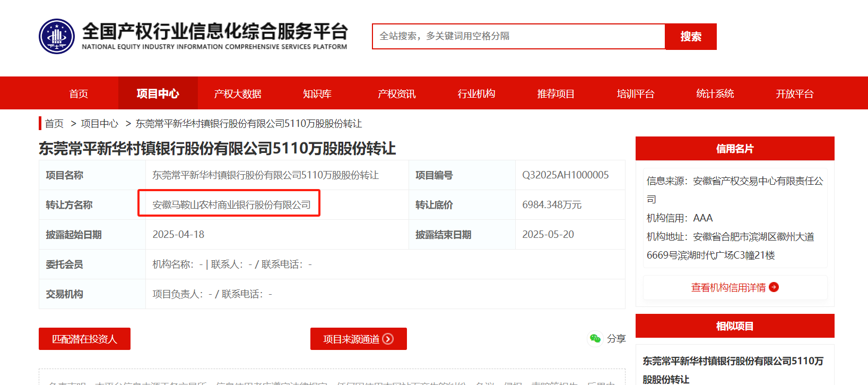This screenshot has width=868, height=385.
Task: Open 统计系统 nav item
Action: (715, 93)
